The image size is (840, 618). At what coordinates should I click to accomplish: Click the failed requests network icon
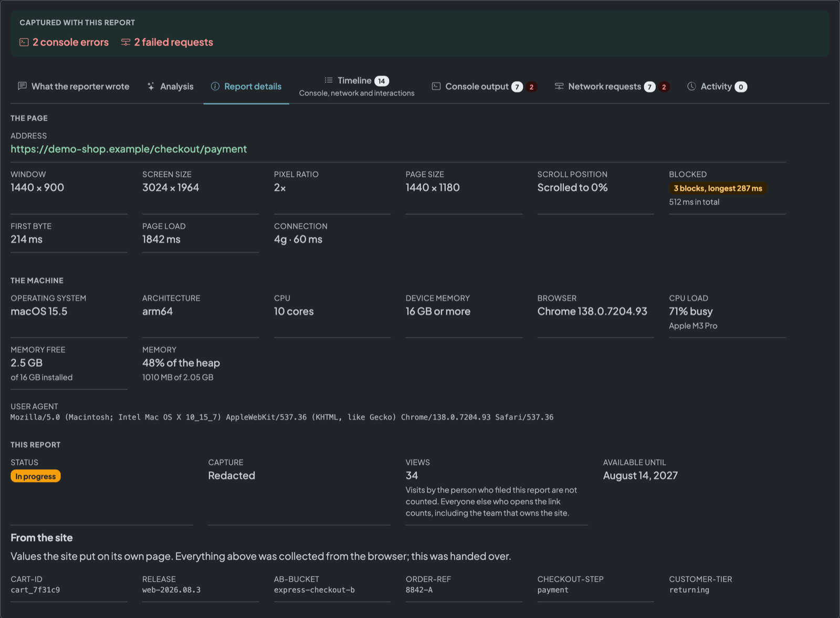[125, 42]
